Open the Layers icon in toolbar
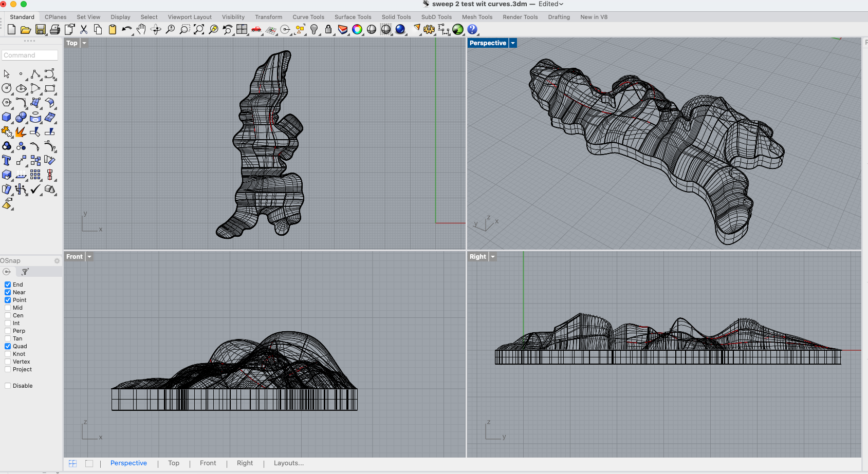Viewport: 868px width, 474px height. coord(343,30)
